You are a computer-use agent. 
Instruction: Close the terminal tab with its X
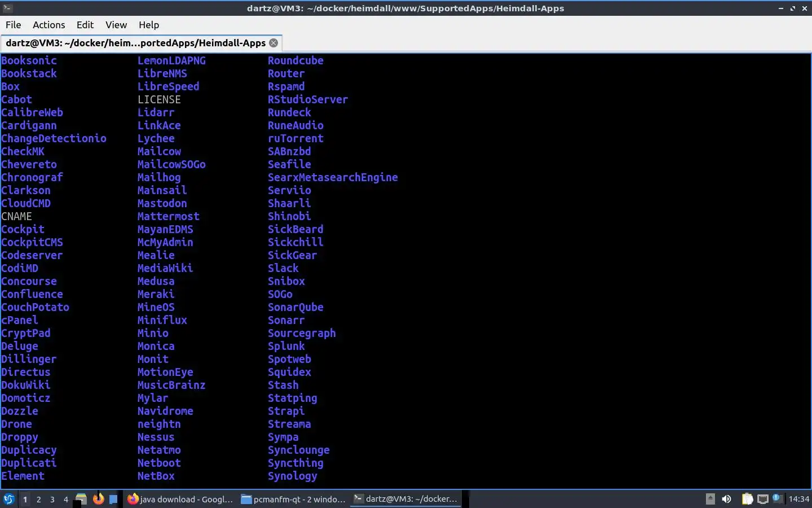click(x=273, y=43)
